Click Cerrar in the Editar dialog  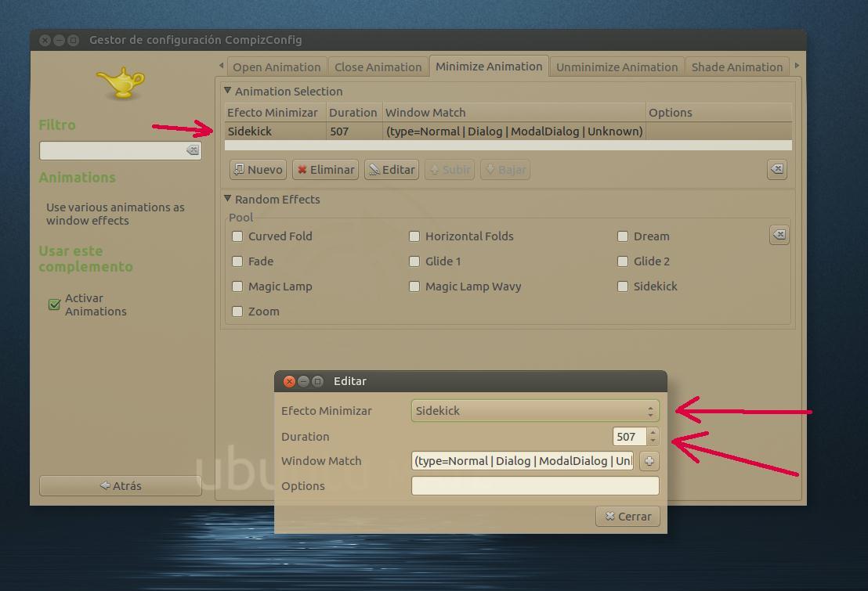(x=627, y=517)
